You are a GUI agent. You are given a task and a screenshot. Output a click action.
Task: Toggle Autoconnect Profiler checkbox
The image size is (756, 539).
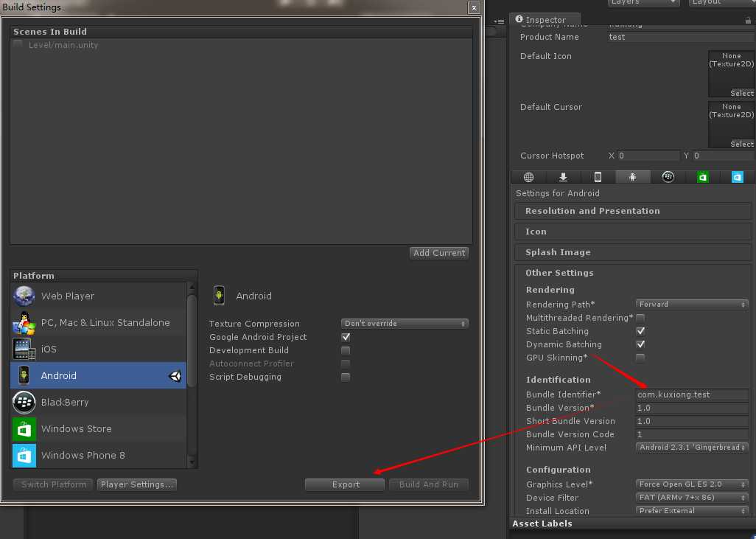coord(346,364)
